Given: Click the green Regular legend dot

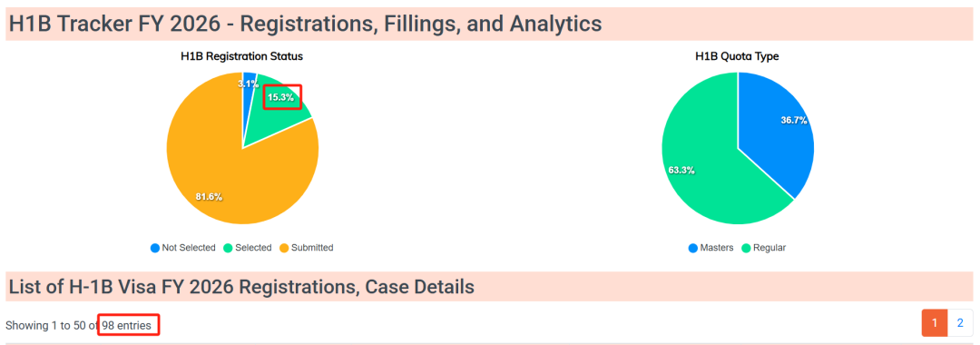Looking at the screenshot, I should pyautogui.click(x=746, y=248).
